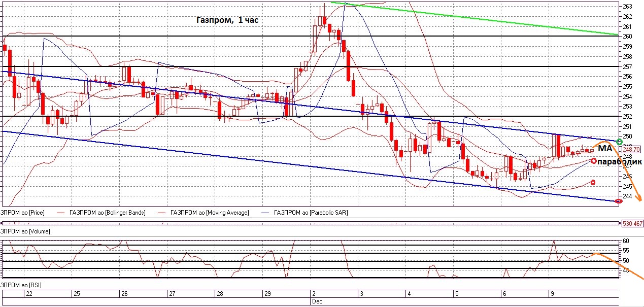The width and height of the screenshot is (644, 307).
Task: Click date 5 on the time axis
Action: pyautogui.click(x=456, y=294)
